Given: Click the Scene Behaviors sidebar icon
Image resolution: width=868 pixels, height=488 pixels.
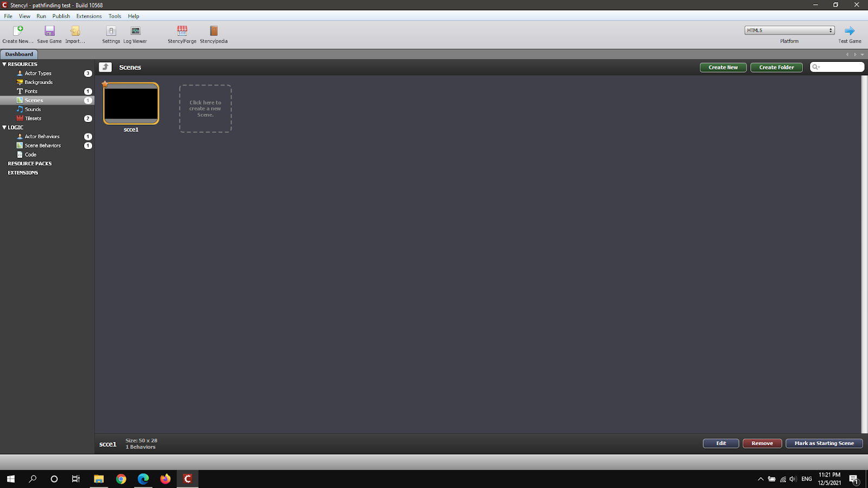Looking at the screenshot, I should (x=20, y=145).
